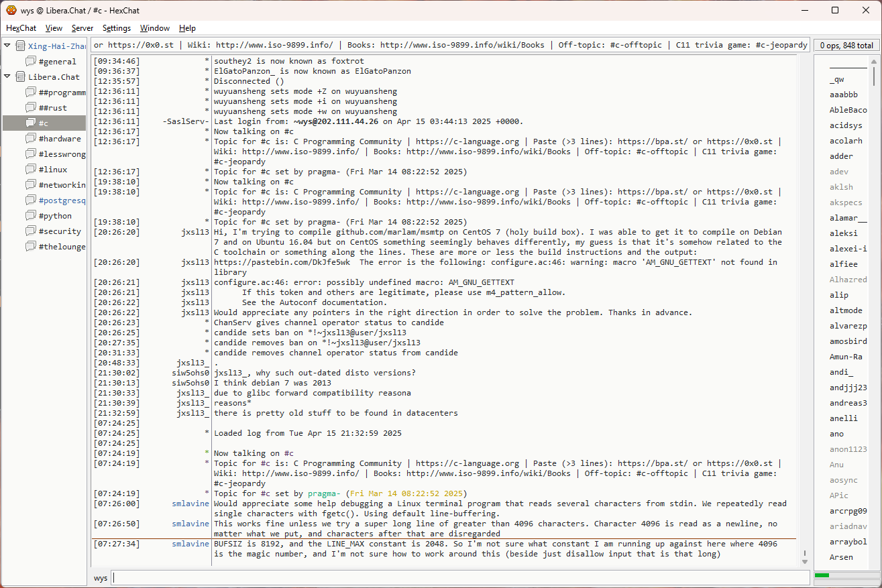The width and height of the screenshot is (882, 588).
Task: Open the Server menu
Action: pyautogui.click(x=82, y=28)
